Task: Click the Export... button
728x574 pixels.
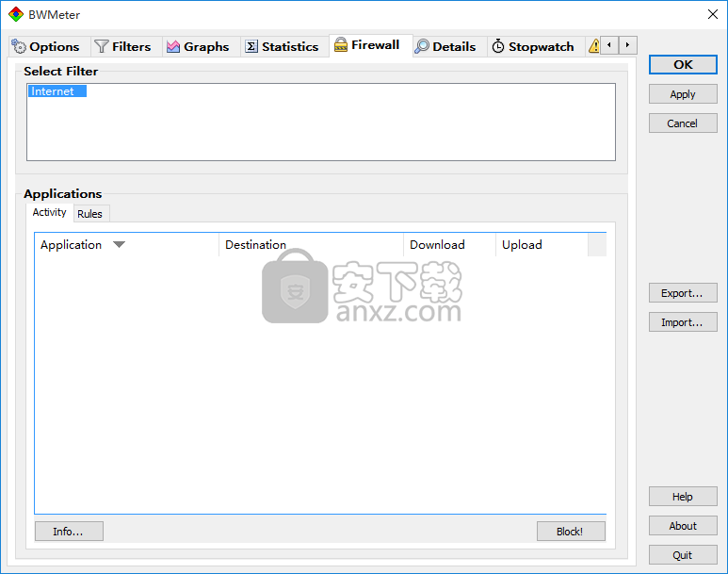Action: (683, 293)
